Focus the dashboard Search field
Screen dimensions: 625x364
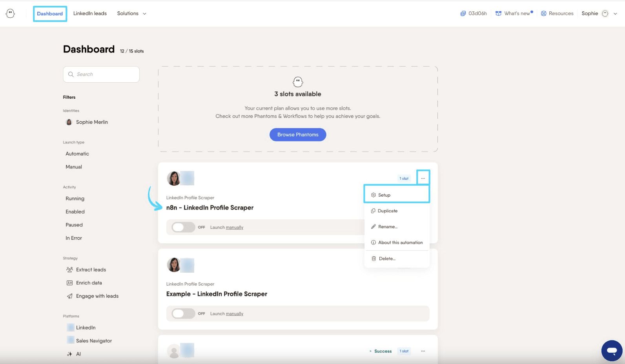point(101,74)
